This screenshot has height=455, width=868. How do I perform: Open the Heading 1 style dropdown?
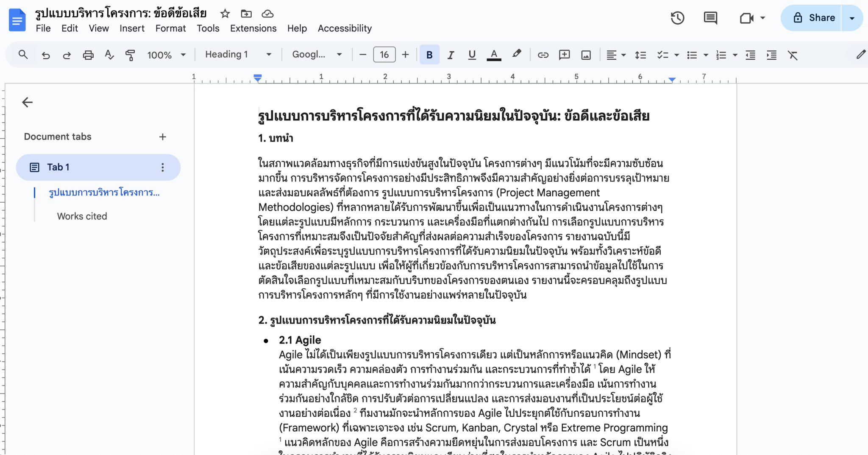(238, 55)
